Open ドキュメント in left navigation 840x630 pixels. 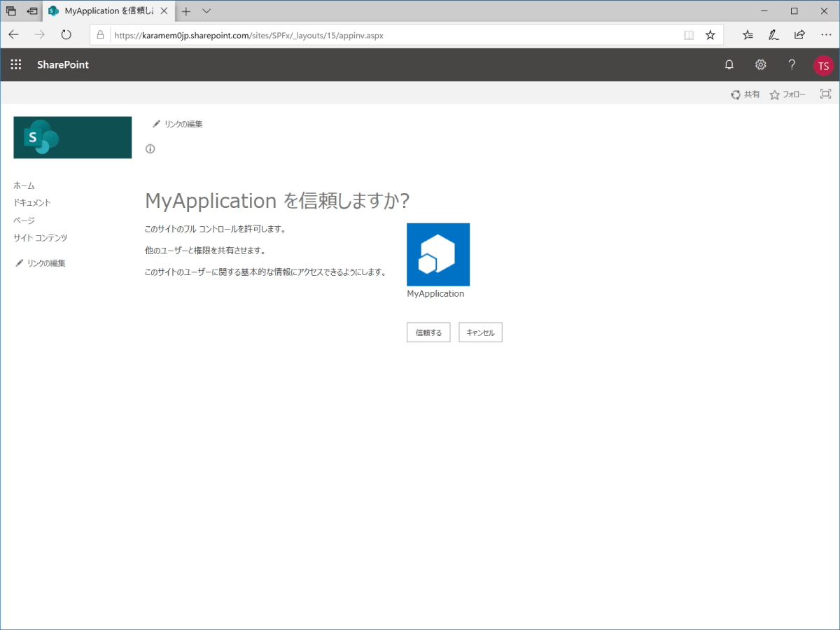pyautogui.click(x=32, y=203)
